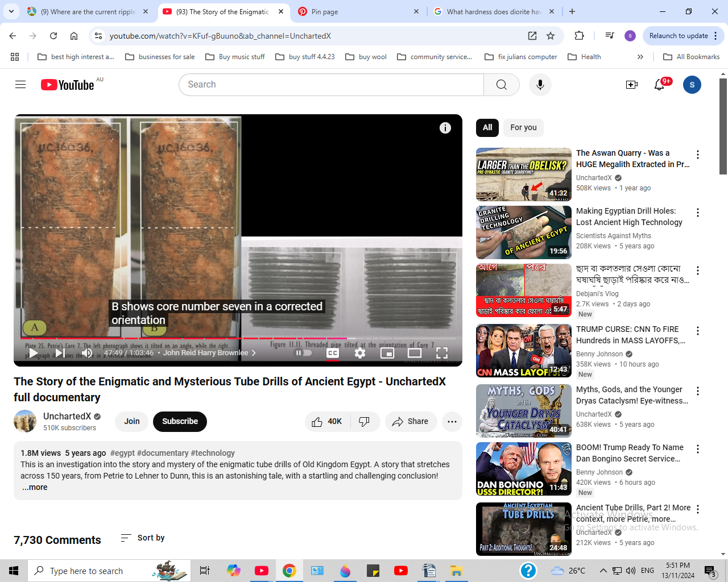Image resolution: width=728 pixels, height=582 pixels.
Task: Bookmark this page with the star
Action: pyautogui.click(x=551, y=36)
